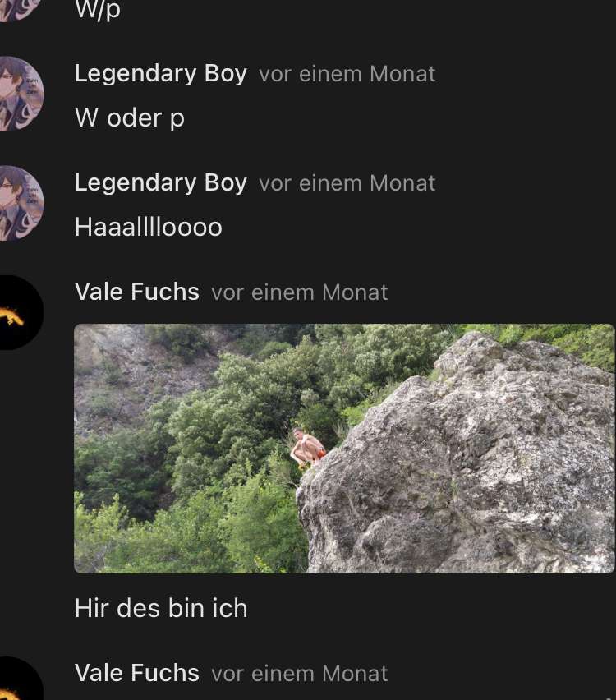
Task: Click 'Legendary Boy' name above 'W oder p'
Action: (161, 74)
